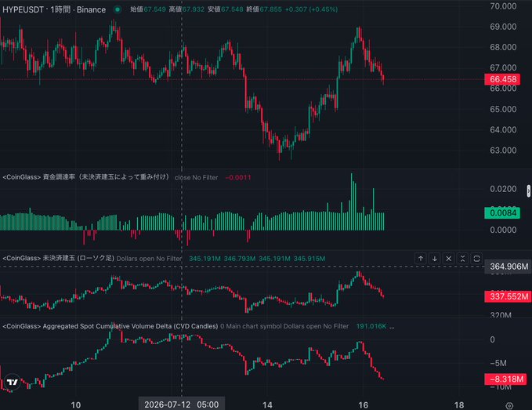Select the 未決済建玉 indicator legend
The image size is (532, 410).
pyautogui.click(x=58, y=258)
